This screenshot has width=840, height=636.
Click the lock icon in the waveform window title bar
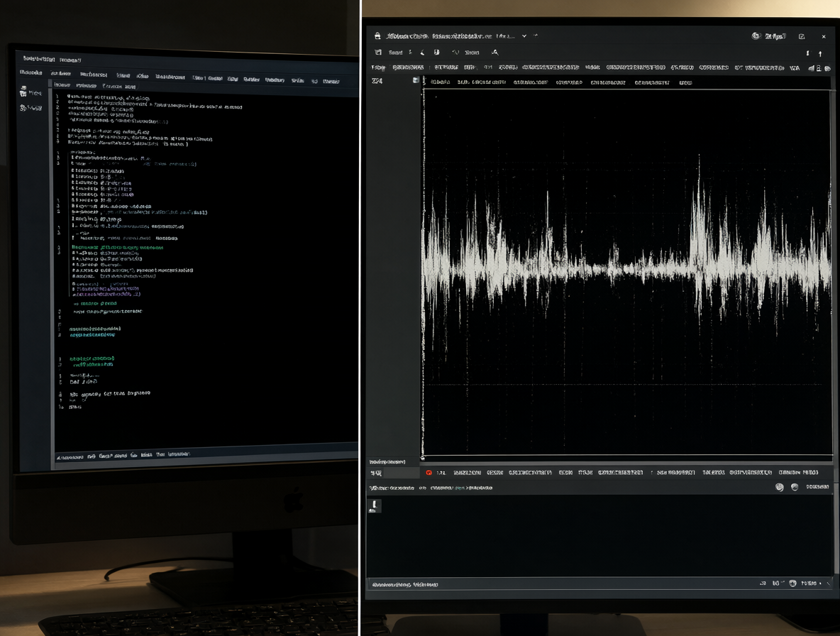377,36
